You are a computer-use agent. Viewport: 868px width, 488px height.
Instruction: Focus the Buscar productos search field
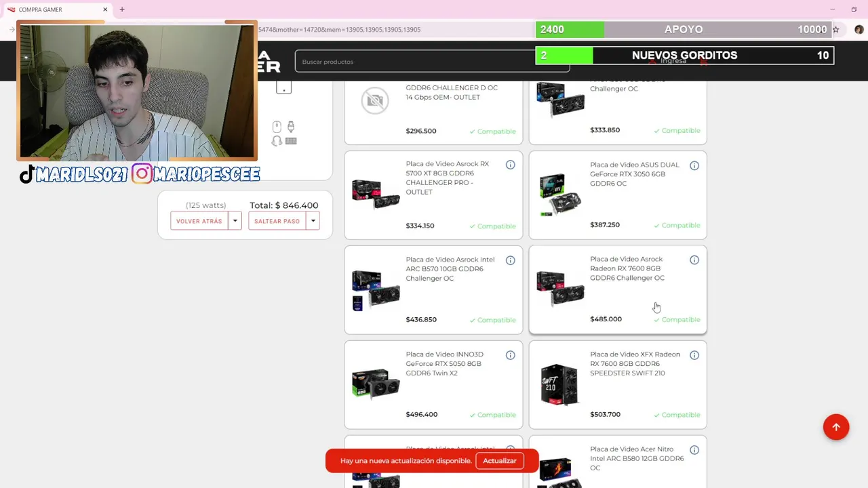tap(432, 62)
